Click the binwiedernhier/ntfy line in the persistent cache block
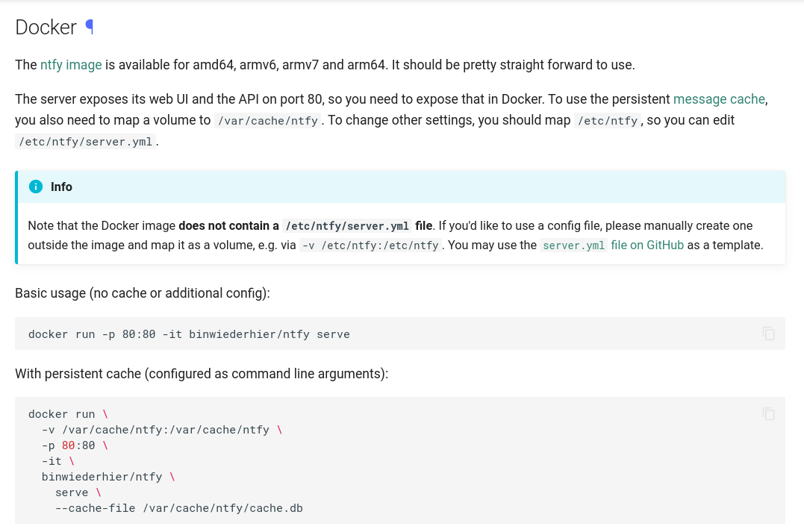This screenshot has height=532, width=804. click(102, 476)
